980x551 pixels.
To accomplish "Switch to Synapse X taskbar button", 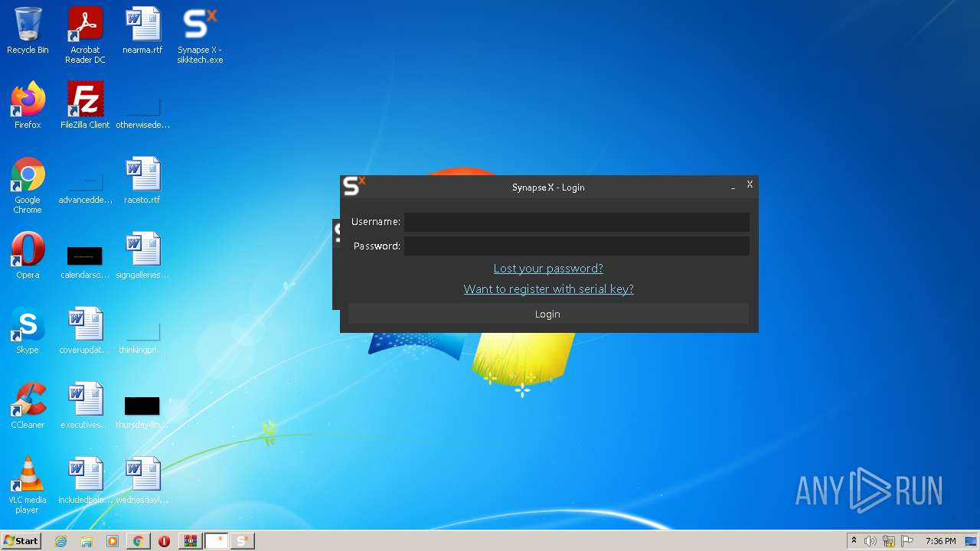I will point(242,541).
